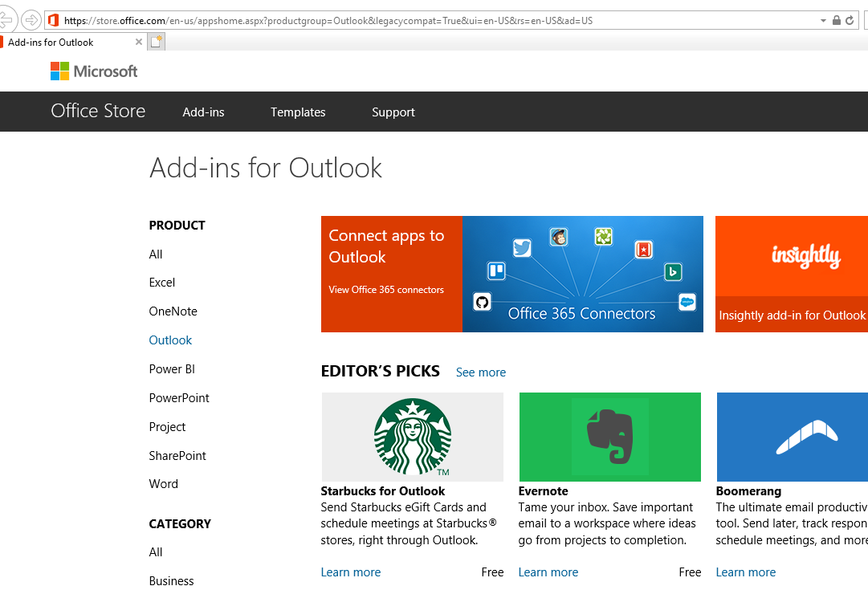
Task: Click the Microsoft logo
Action: tap(94, 71)
